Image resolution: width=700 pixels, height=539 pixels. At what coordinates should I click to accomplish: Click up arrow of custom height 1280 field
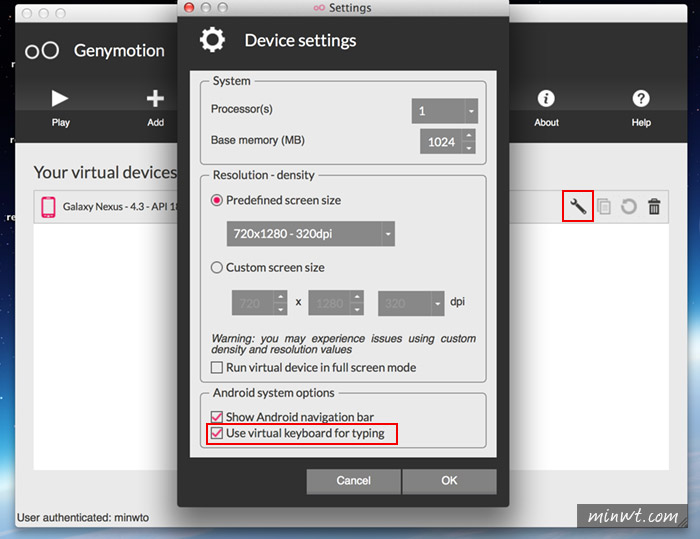click(357, 297)
